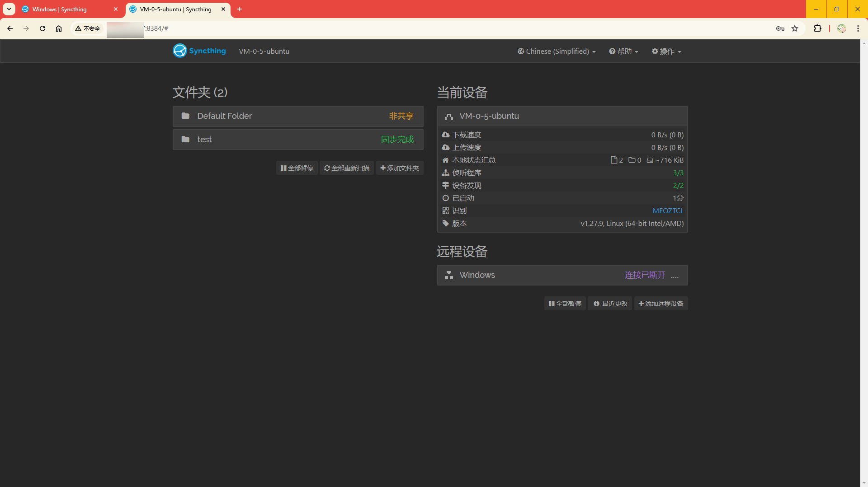Click the VM-0-5-ubuntu navbar device name
The width and height of the screenshot is (868, 487).
(x=264, y=52)
